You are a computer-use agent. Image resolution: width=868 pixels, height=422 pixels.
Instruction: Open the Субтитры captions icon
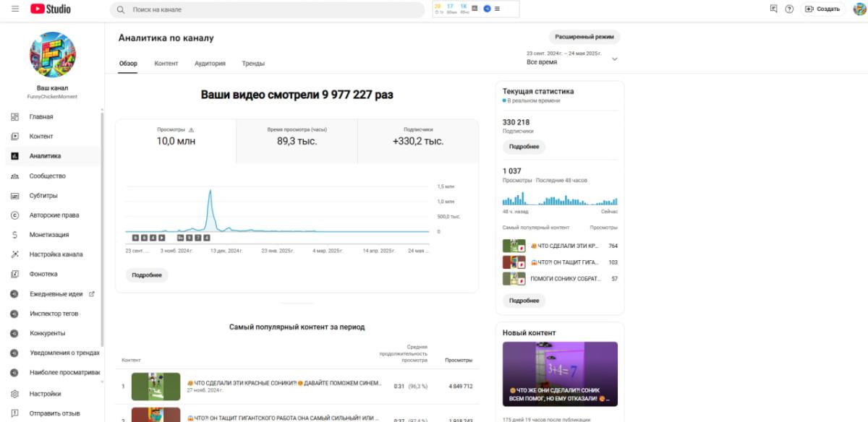pyautogui.click(x=14, y=196)
